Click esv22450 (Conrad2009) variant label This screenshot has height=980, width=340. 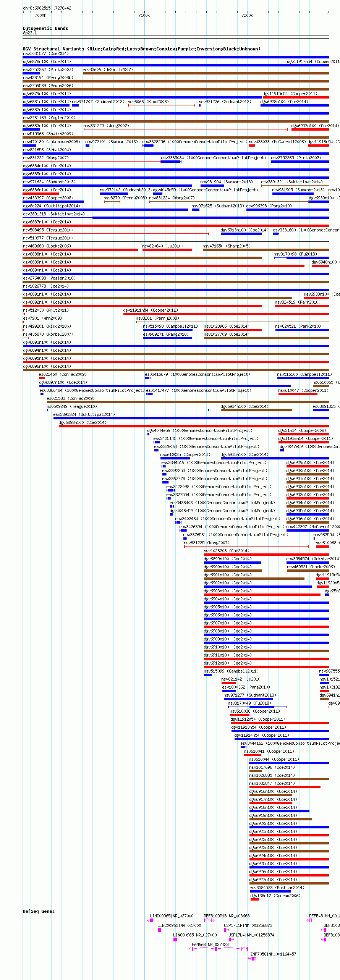pyautogui.click(x=63, y=374)
